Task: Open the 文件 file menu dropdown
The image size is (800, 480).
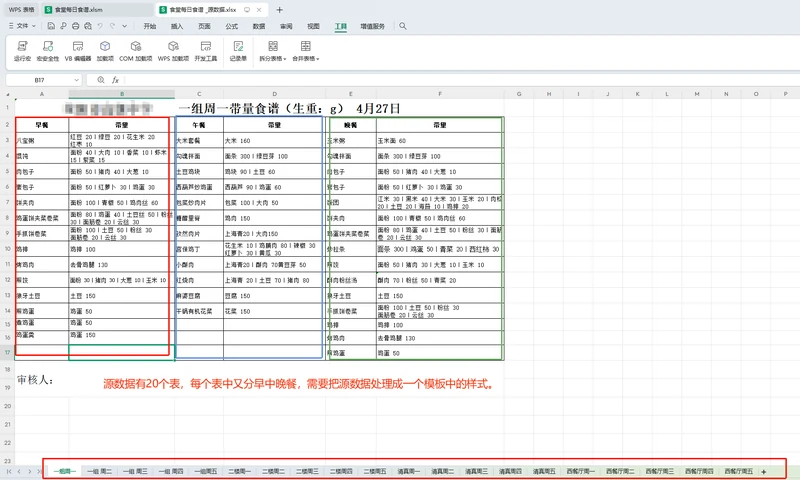Action: (22, 26)
